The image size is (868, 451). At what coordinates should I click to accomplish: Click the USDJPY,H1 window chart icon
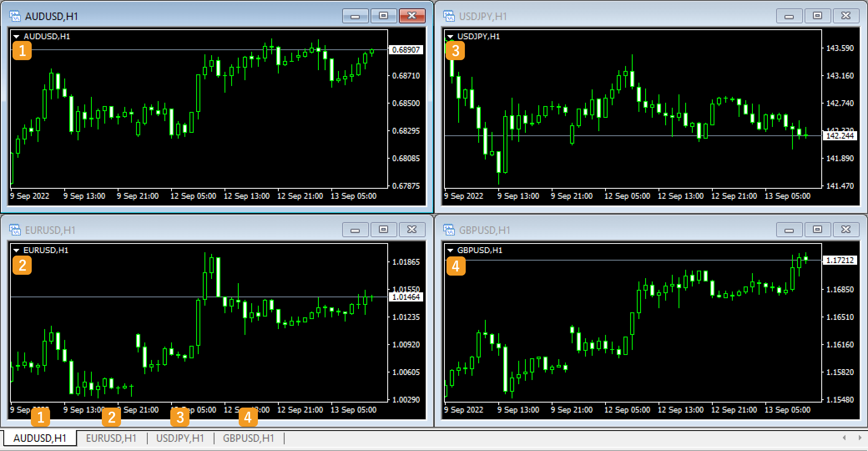[x=449, y=16]
